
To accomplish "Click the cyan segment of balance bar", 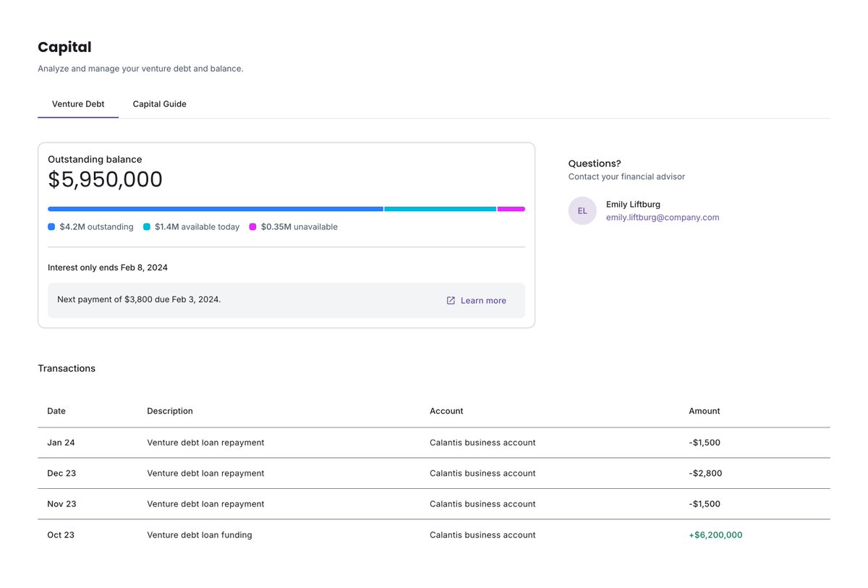I will (441, 209).
